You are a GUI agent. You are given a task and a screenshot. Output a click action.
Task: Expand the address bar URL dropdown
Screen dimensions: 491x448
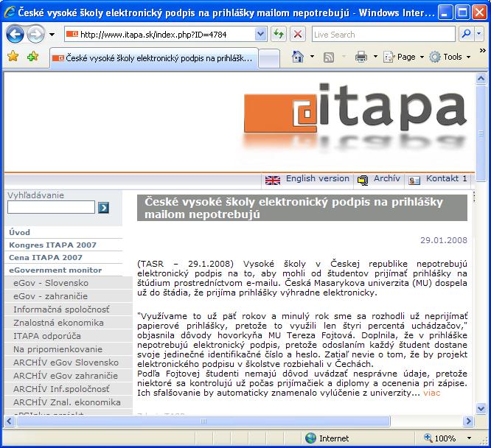click(x=260, y=34)
